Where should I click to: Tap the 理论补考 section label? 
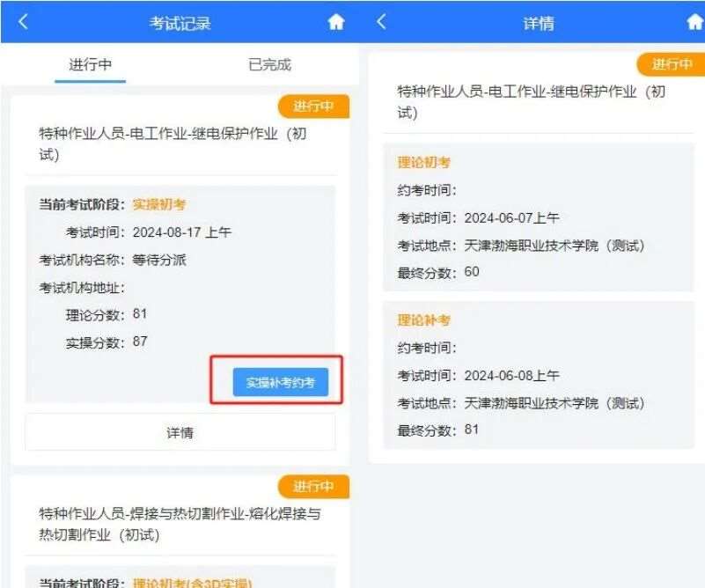coord(425,320)
